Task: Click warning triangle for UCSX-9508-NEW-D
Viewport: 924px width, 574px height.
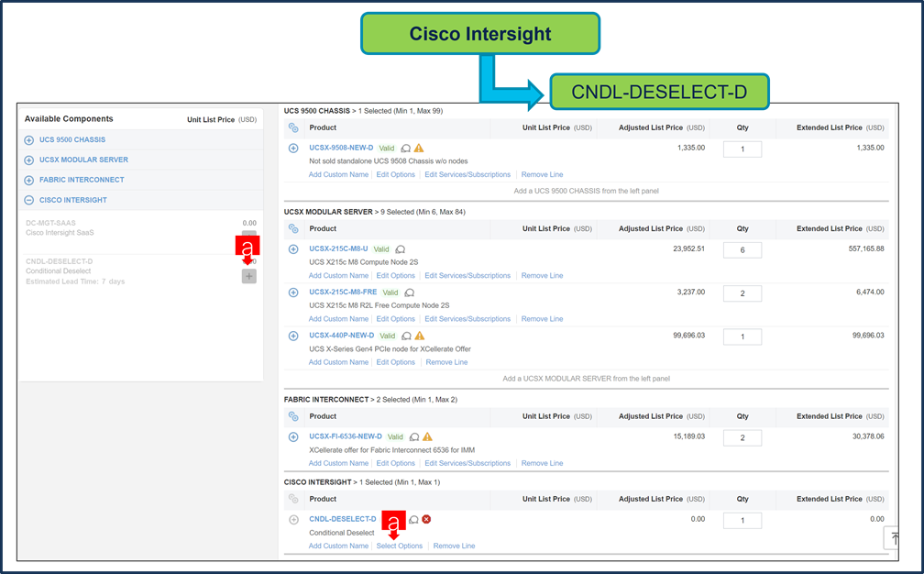Action: click(x=419, y=148)
